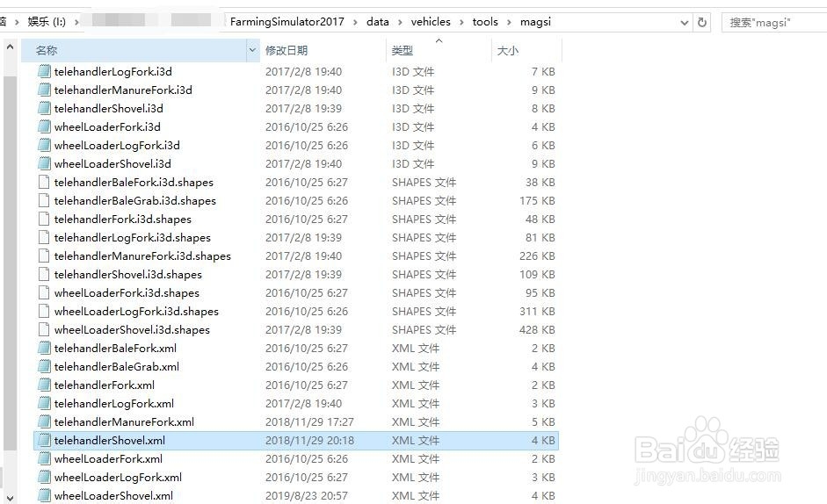Click the file icon of telehandlerShovel.xml
The image size is (827, 504).
[44, 440]
